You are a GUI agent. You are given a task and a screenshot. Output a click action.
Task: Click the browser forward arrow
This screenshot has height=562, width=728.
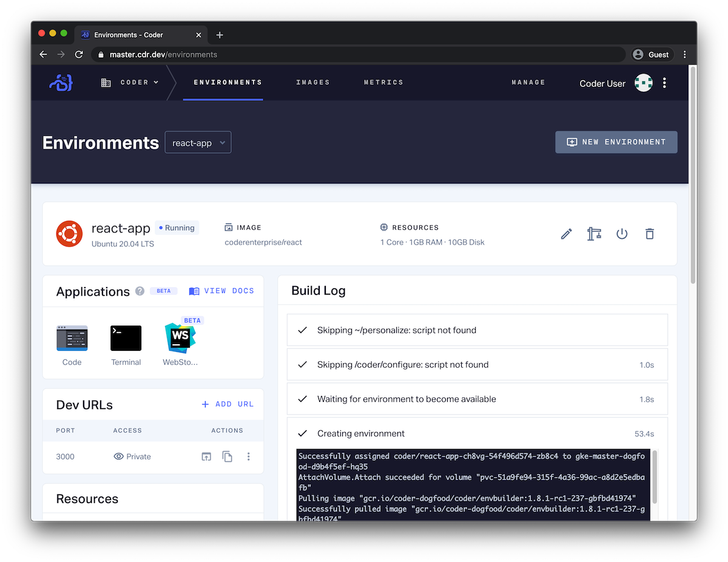coord(61,55)
